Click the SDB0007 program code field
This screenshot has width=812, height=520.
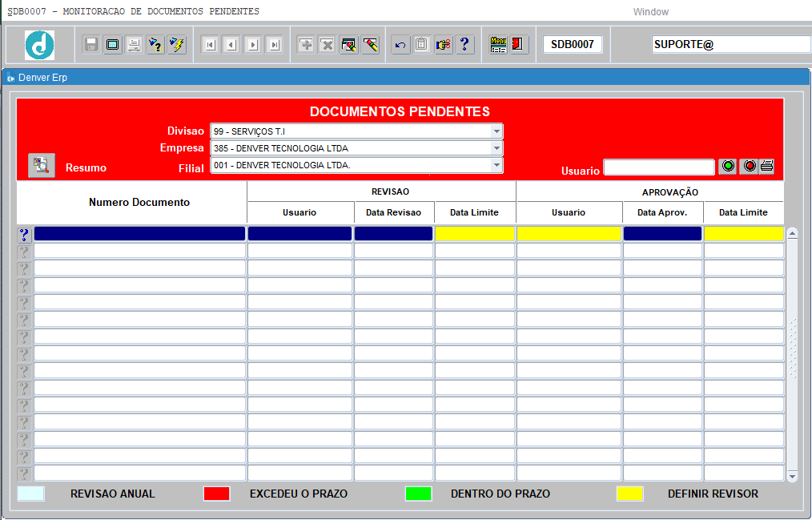coord(573,45)
